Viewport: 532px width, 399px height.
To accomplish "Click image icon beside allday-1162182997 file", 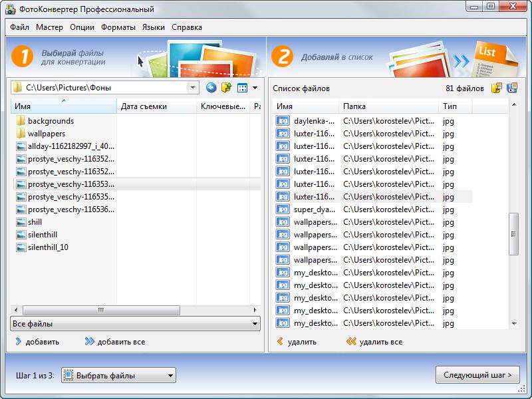I will pyautogui.click(x=21, y=146).
